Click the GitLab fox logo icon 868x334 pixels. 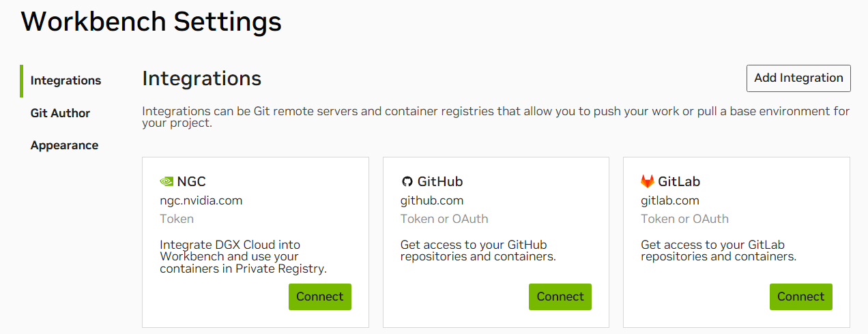[648, 181]
